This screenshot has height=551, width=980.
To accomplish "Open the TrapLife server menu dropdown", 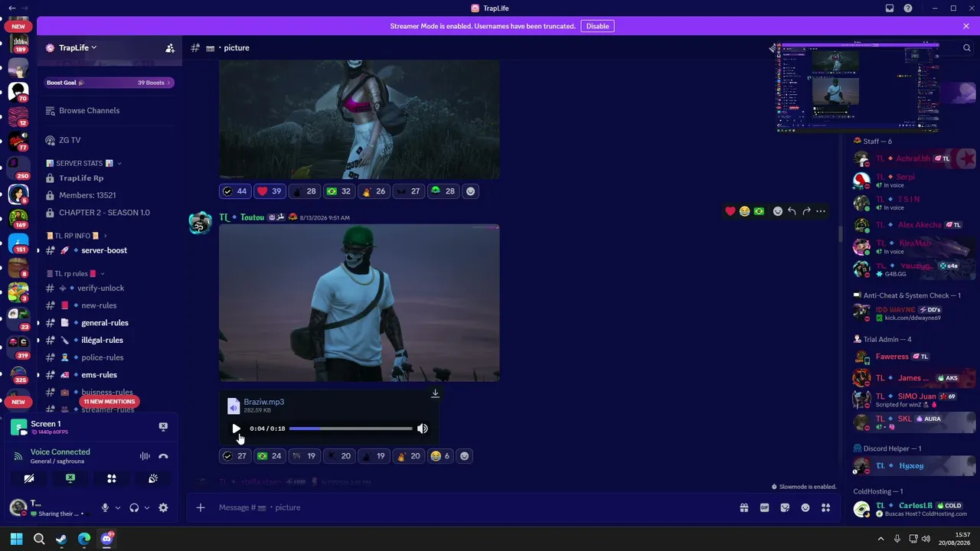I will point(78,47).
